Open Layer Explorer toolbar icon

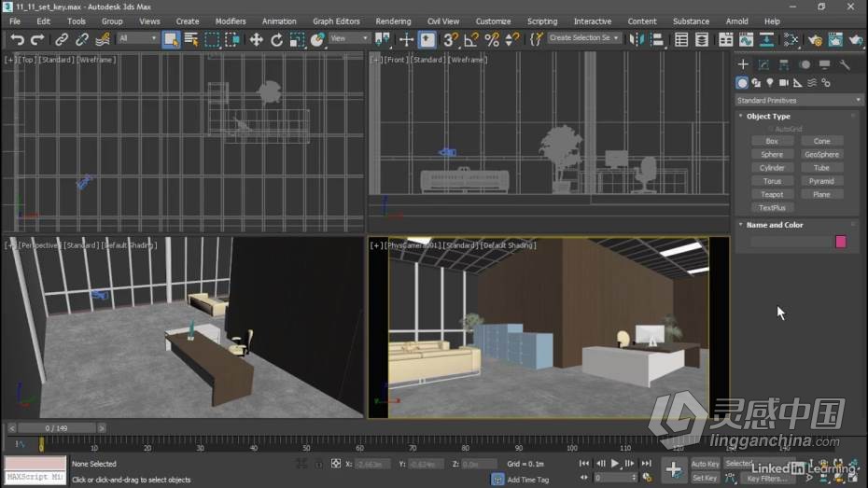(x=701, y=39)
